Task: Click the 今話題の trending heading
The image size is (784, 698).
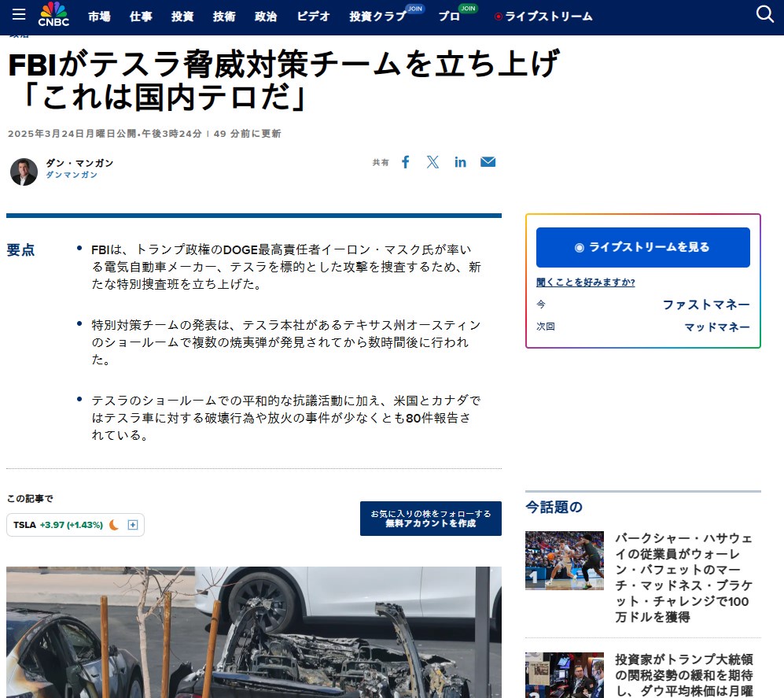Action: coord(554,507)
